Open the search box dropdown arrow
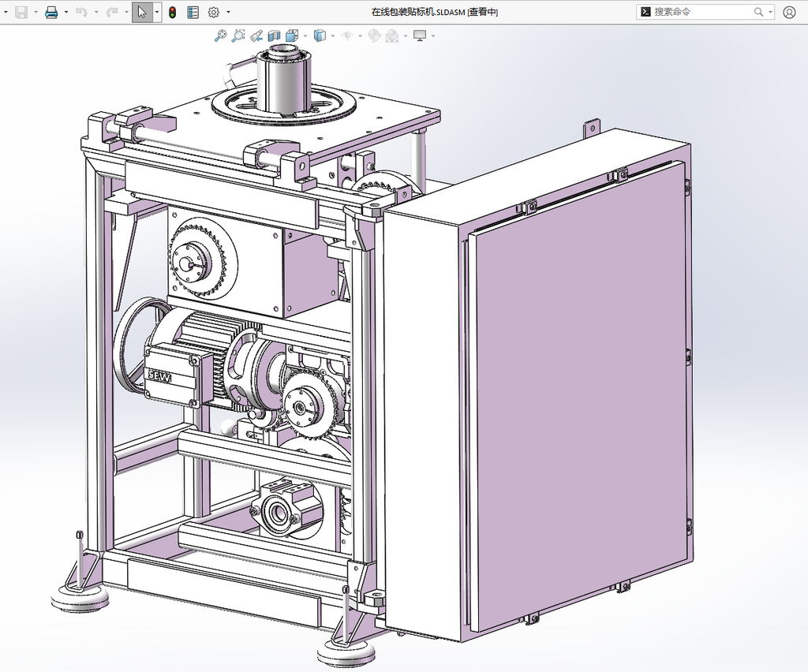This screenshot has height=672, width=808. pyautogui.click(x=770, y=12)
